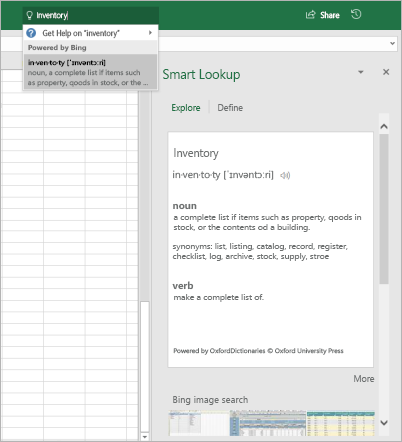The height and width of the screenshot is (442, 402).
Task: Select the Bing inventory definition result
Action: pos(90,72)
